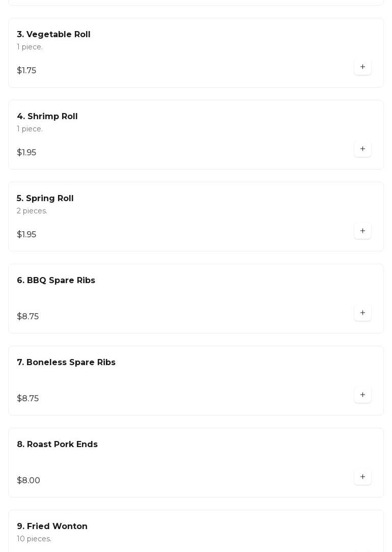
Task: Add Boneless Spare Ribs with plus icon
Action: click(362, 395)
